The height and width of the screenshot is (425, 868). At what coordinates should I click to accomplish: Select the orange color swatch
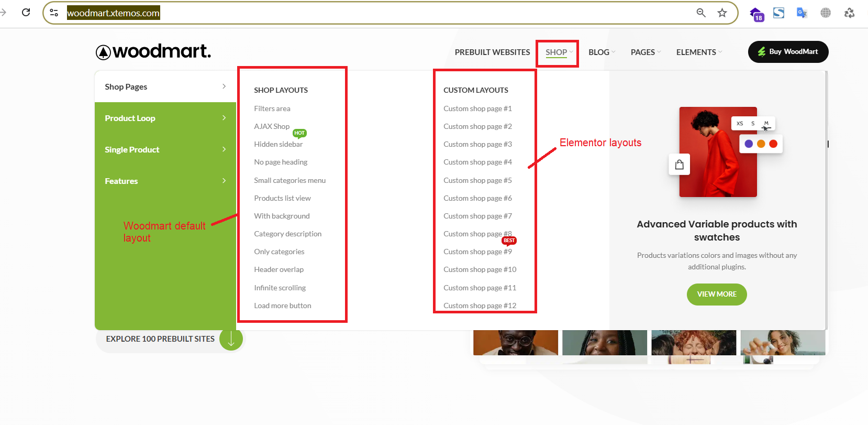pos(761,144)
